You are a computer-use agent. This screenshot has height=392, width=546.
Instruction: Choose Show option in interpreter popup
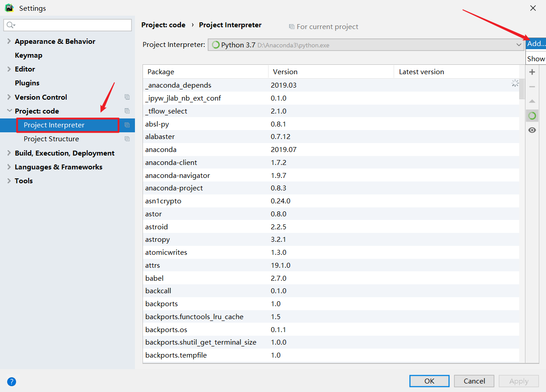pyautogui.click(x=536, y=59)
